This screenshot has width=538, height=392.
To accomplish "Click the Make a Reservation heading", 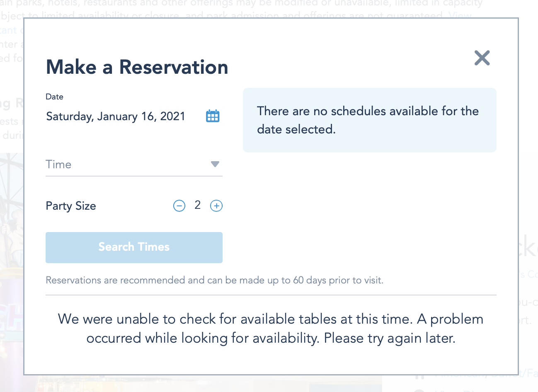I will 137,67.
